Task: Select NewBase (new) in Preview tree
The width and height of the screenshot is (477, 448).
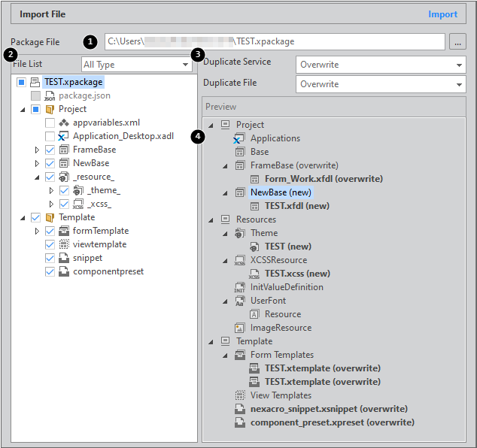Action: 281,192
